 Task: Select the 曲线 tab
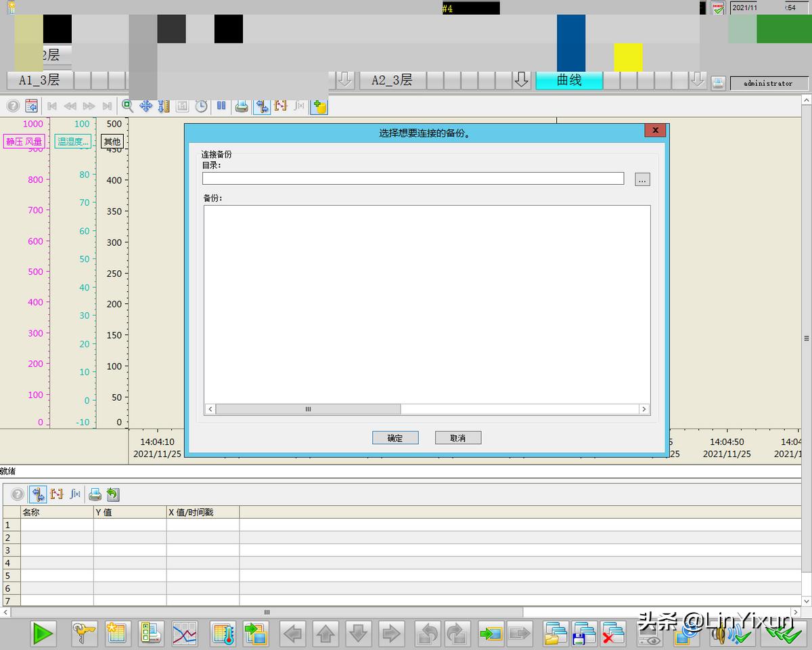pyautogui.click(x=568, y=80)
